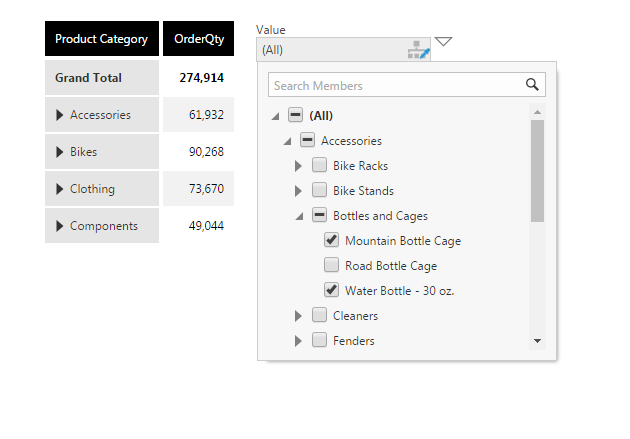This screenshot has width=630, height=439.
Task: Expand the Bike Stands tree node
Action: (x=298, y=190)
